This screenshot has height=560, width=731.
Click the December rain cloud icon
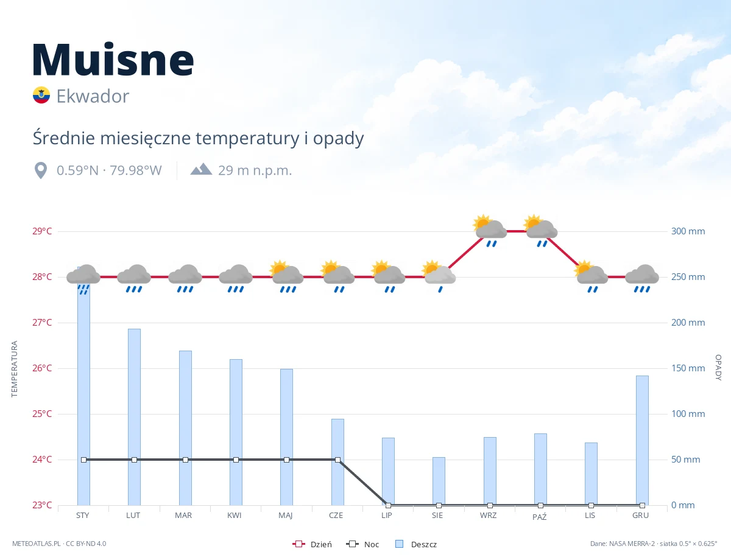coord(642,278)
